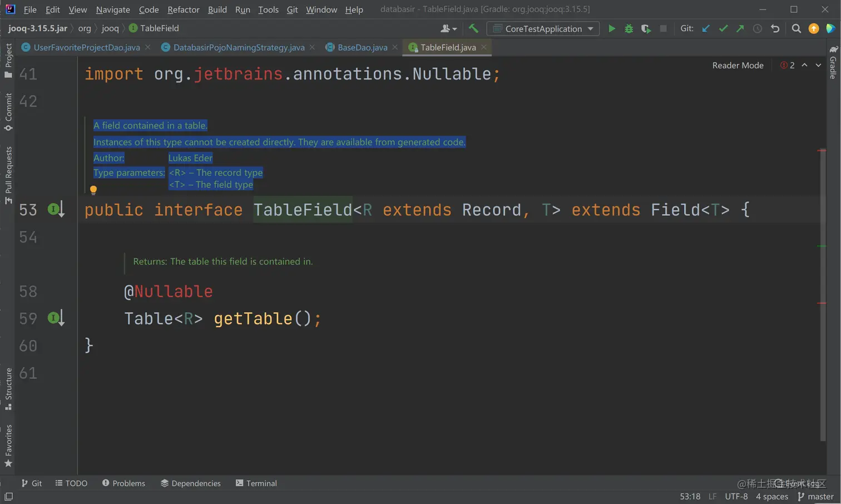This screenshot has height=504, width=841.
Task: Toggle the Project tool window
Action: coord(8,61)
